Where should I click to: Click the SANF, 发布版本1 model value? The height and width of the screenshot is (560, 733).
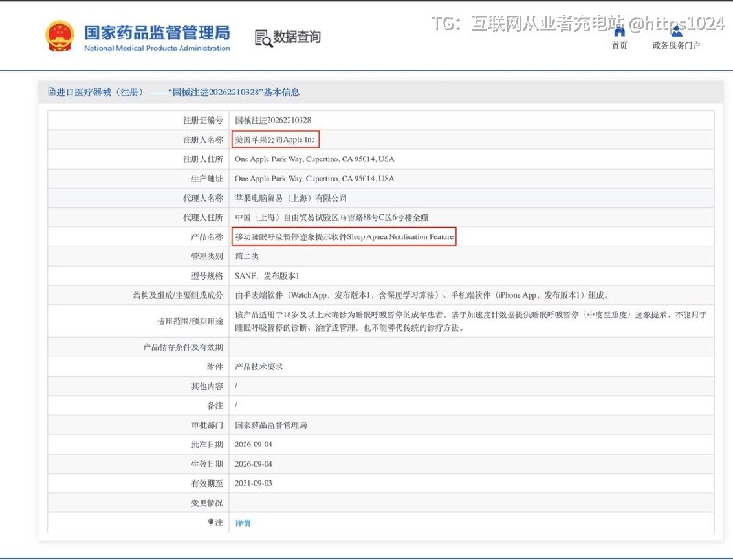click(x=267, y=276)
